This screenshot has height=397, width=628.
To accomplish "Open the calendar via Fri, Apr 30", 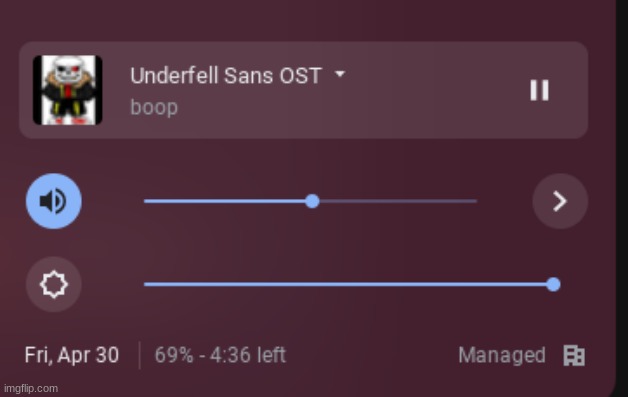I will pos(72,355).
